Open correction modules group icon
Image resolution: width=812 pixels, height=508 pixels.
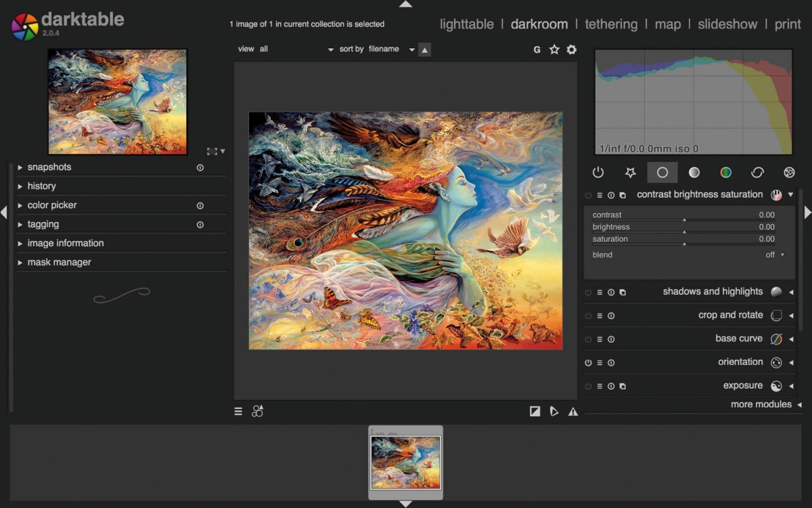coord(757,173)
